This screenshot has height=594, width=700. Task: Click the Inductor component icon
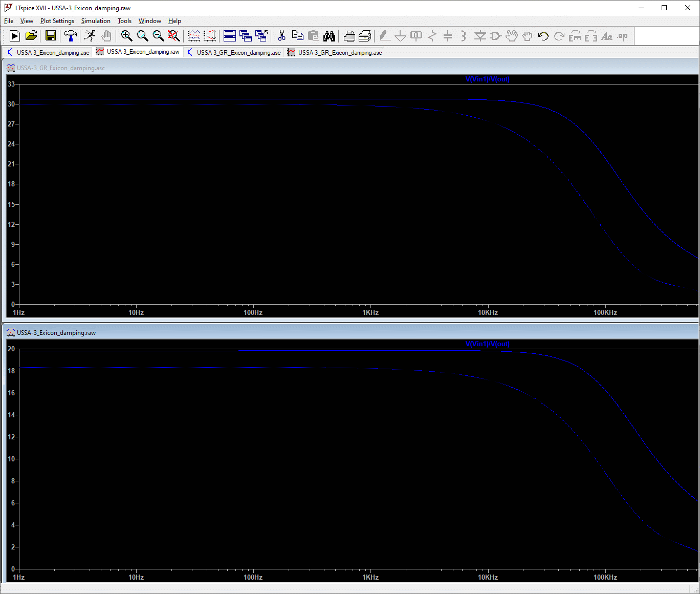point(464,36)
